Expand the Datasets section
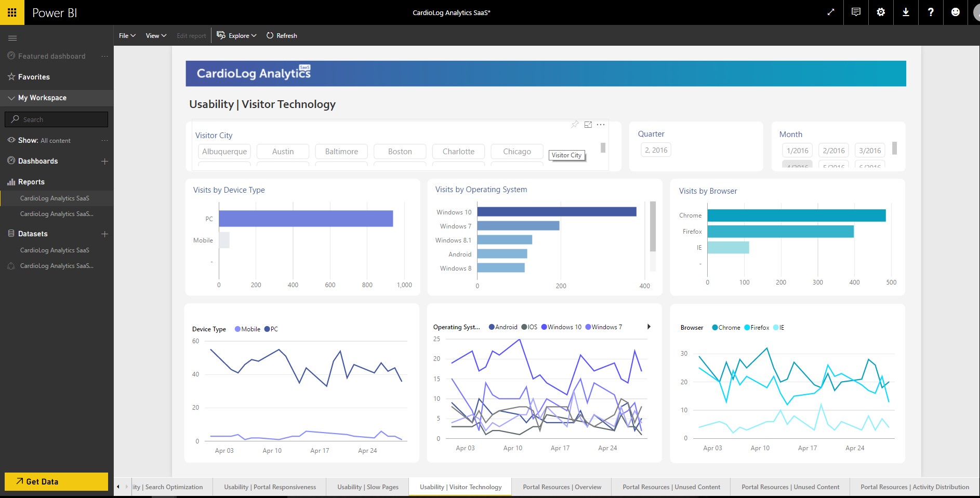The width and height of the screenshot is (980, 498). coord(33,234)
